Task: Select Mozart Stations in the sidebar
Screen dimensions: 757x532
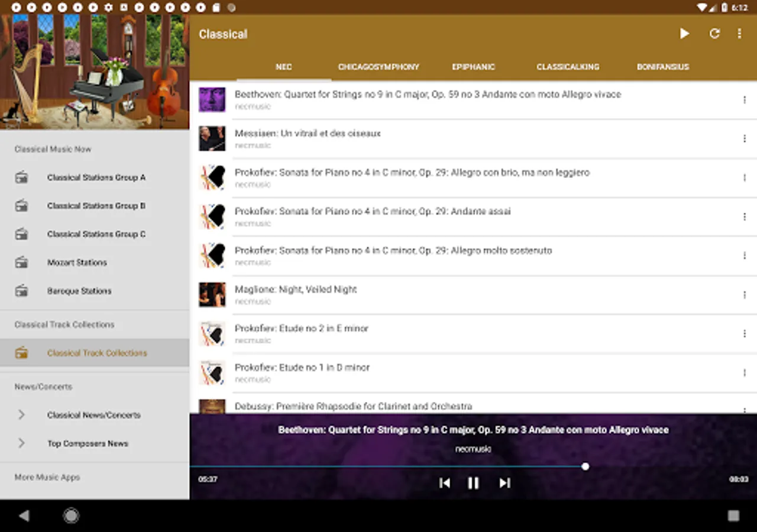Action: (95, 262)
